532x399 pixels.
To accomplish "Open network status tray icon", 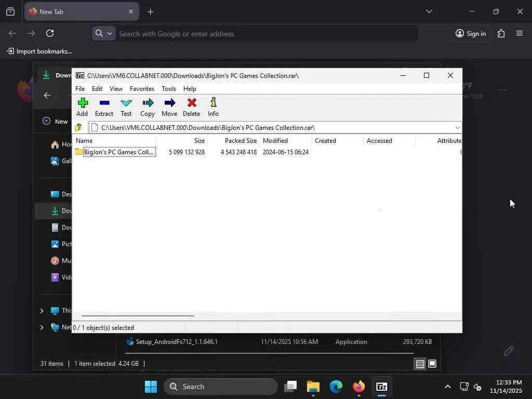I will click(464, 387).
